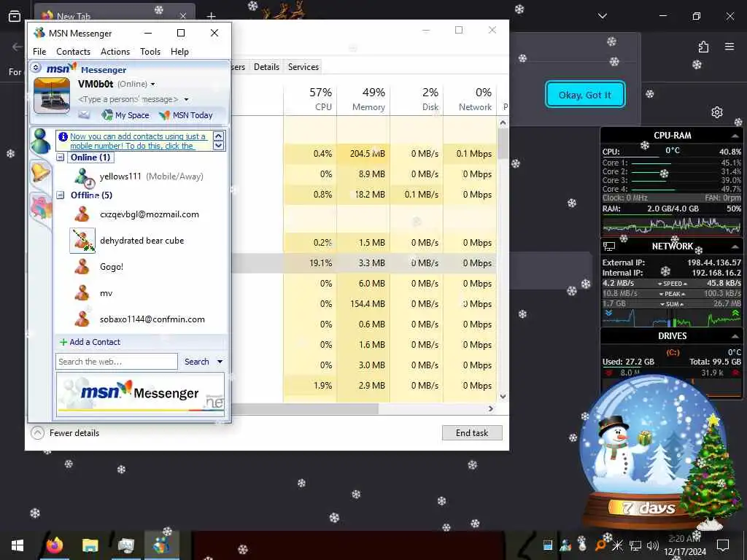747x560 pixels.
Task: Open the Actions menu
Action: click(x=115, y=52)
